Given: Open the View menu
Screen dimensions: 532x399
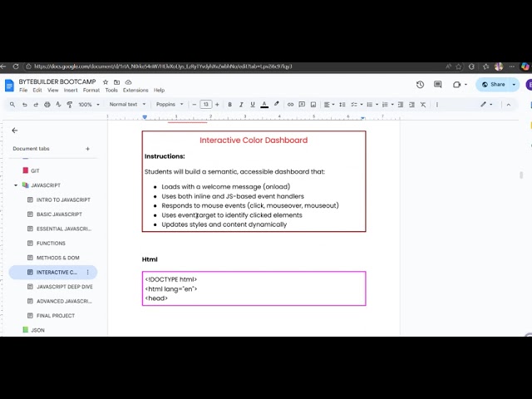Looking at the screenshot, I should [x=52, y=91].
